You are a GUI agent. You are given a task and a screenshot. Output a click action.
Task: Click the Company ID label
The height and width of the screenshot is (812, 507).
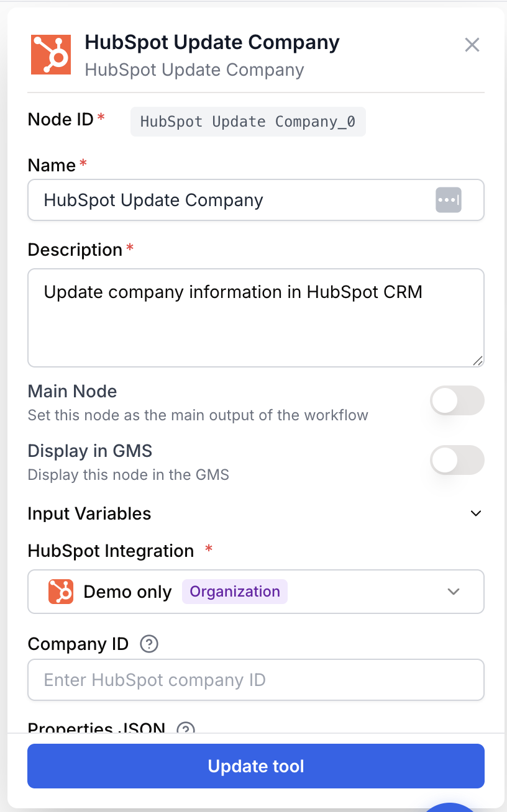pyautogui.click(x=78, y=644)
